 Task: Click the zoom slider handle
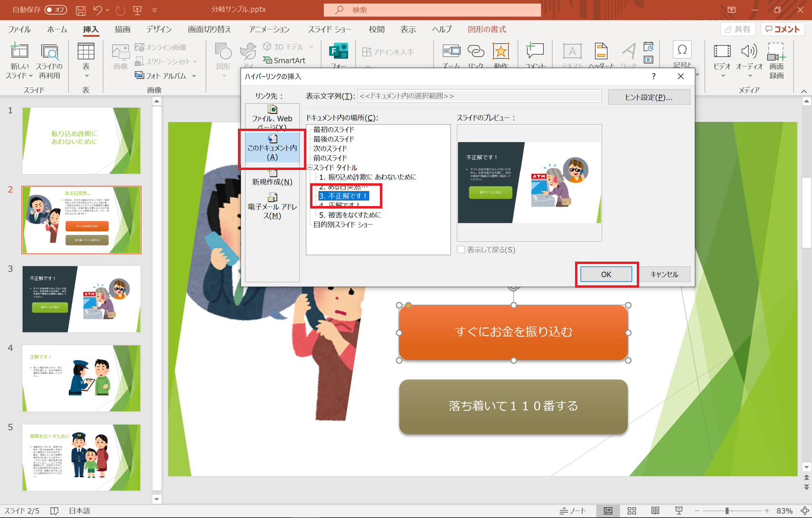(x=727, y=511)
